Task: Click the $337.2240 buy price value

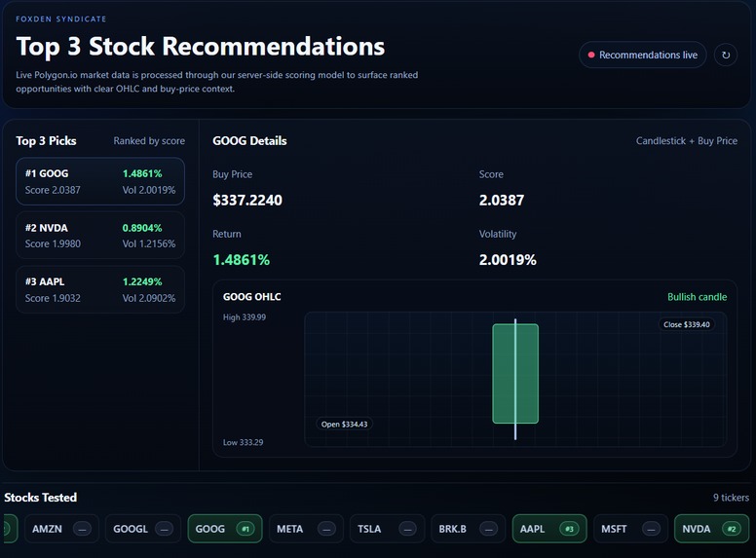Action: coord(247,200)
